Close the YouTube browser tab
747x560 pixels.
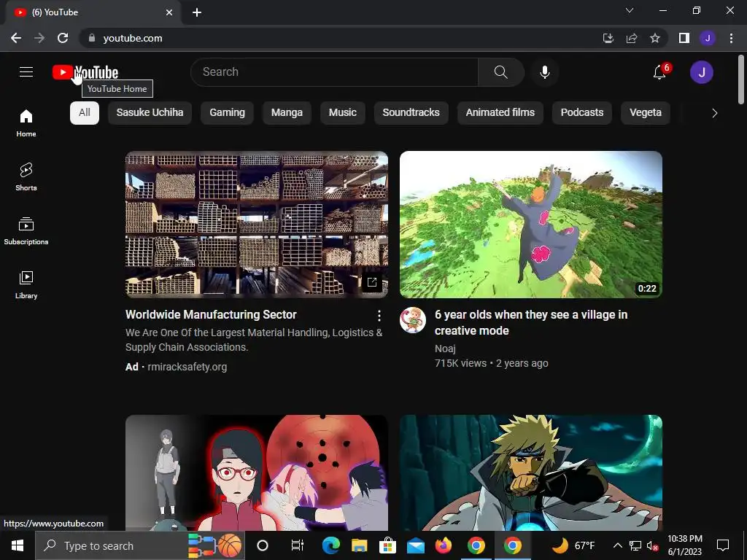point(169,12)
